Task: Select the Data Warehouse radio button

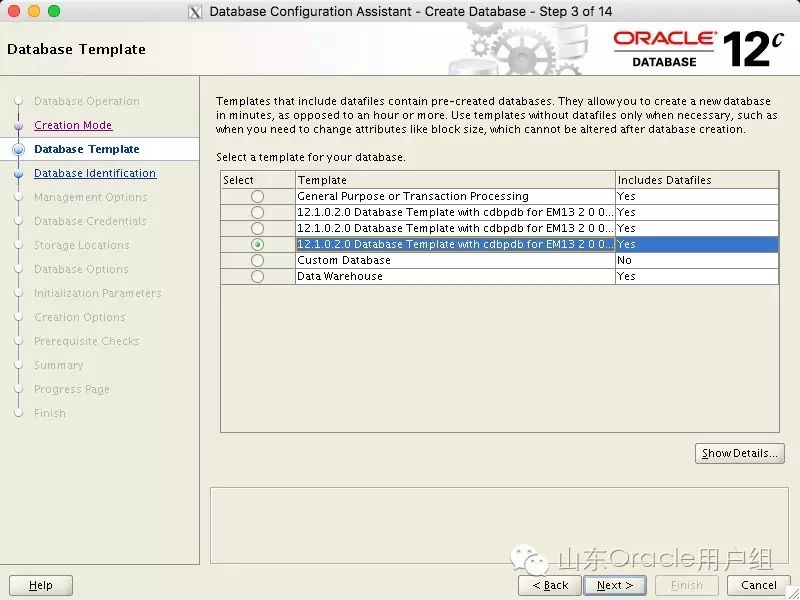Action: pos(257,276)
